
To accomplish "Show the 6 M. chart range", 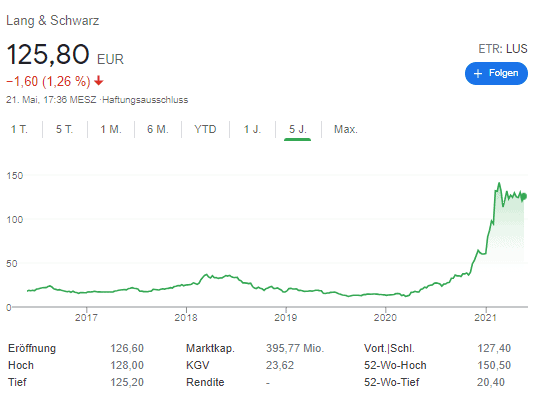I will [158, 129].
